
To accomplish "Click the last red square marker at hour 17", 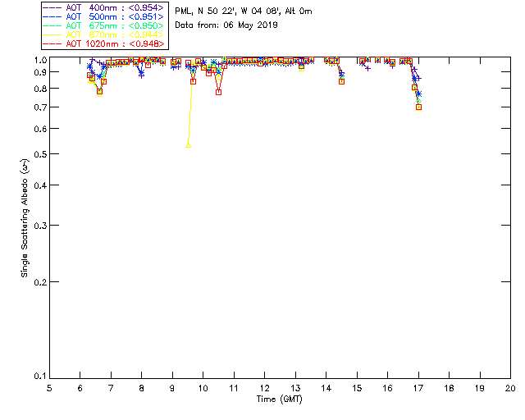I will (418, 107).
